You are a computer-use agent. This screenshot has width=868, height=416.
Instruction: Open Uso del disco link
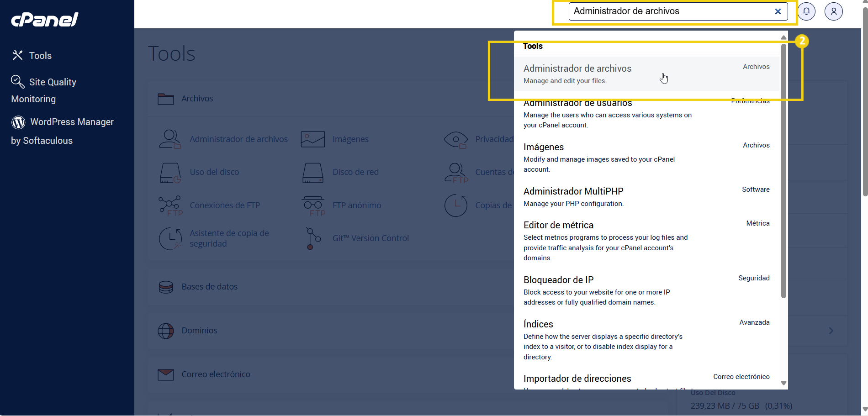click(214, 172)
